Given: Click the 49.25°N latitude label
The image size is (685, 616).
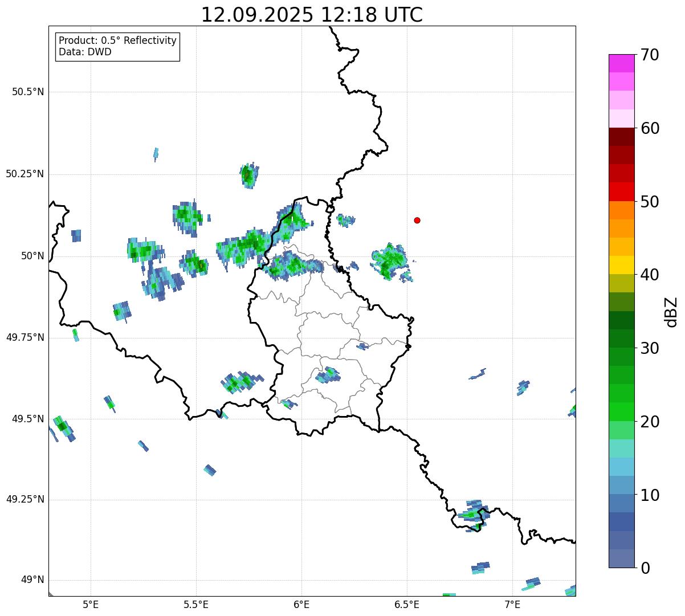Looking at the screenshot, I should pyautogui.click(x=25, y=499).
